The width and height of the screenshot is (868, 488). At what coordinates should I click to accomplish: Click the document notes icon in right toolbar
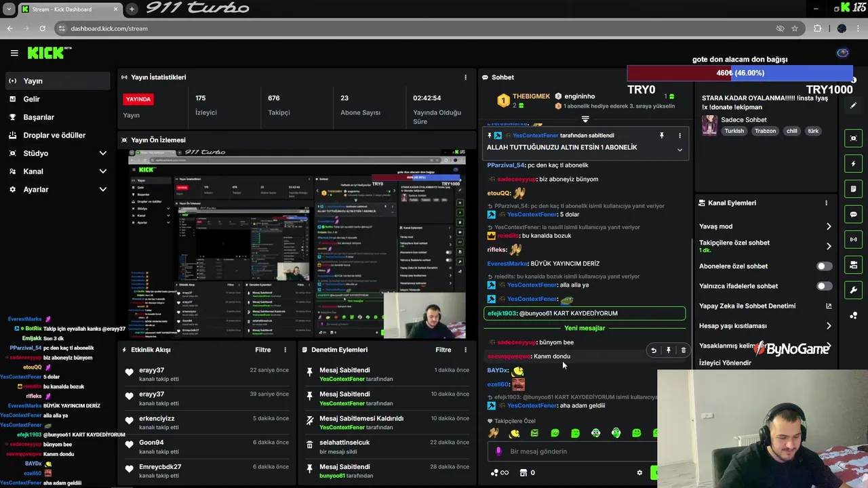pyautogui.click(x=853, y=188)
